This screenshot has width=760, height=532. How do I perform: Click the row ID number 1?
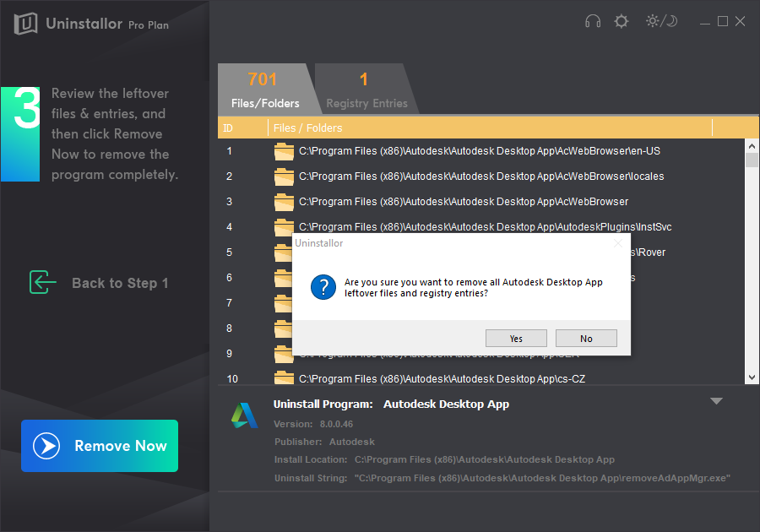pos(229,151)
